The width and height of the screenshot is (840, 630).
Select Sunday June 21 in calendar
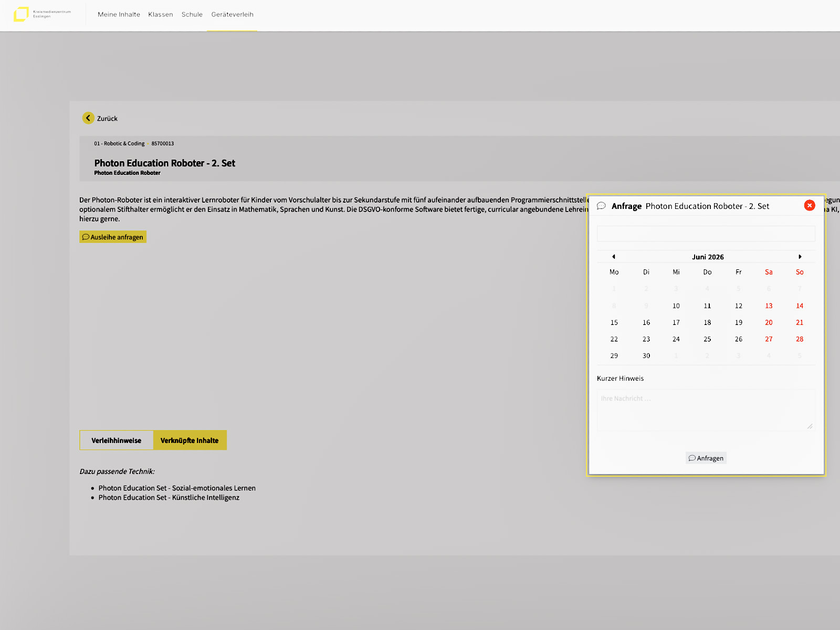coord(800,322)
